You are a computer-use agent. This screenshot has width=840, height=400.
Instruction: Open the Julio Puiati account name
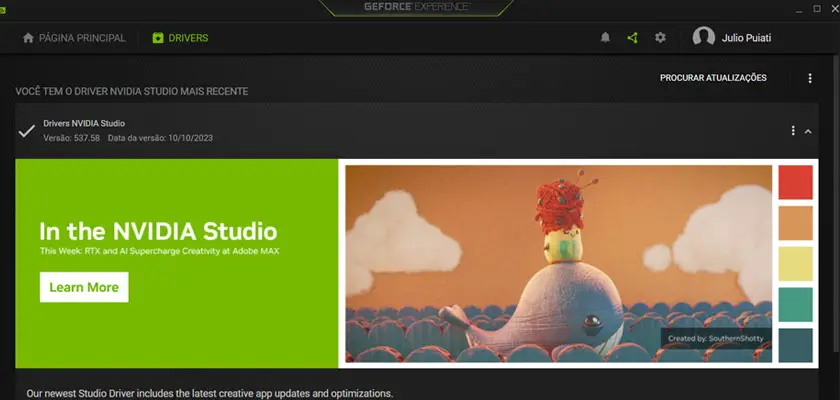pyautogui.click(x=746, y=38)
